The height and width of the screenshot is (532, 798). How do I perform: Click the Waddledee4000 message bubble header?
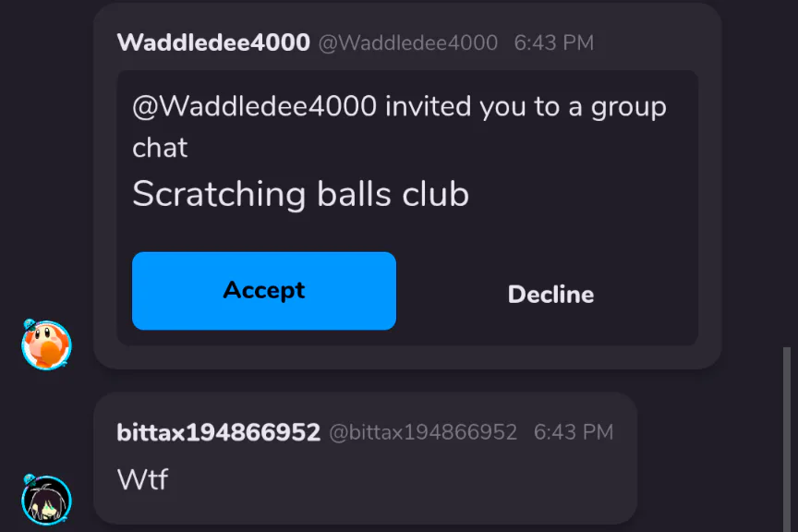point(407,42)
